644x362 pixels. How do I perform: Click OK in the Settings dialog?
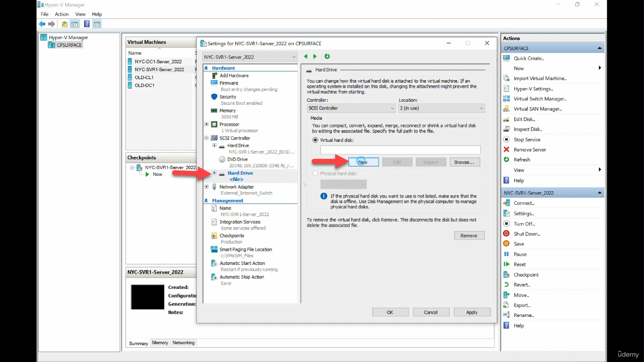tap(390, 312)
